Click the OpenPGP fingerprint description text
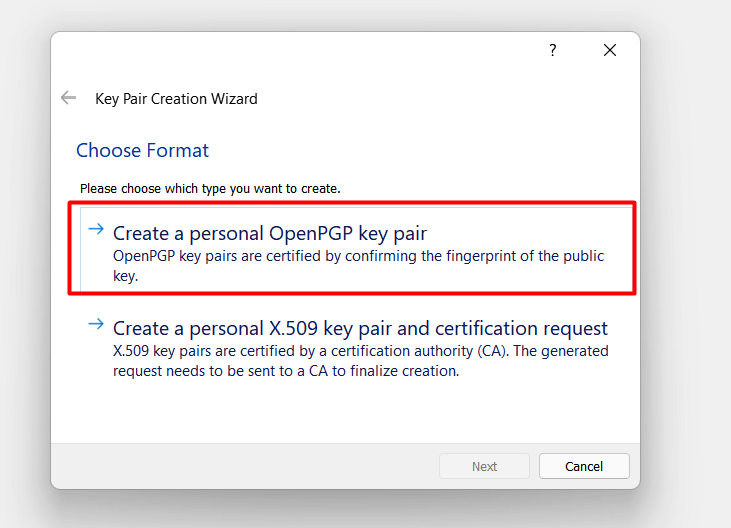 pos(359,266)
